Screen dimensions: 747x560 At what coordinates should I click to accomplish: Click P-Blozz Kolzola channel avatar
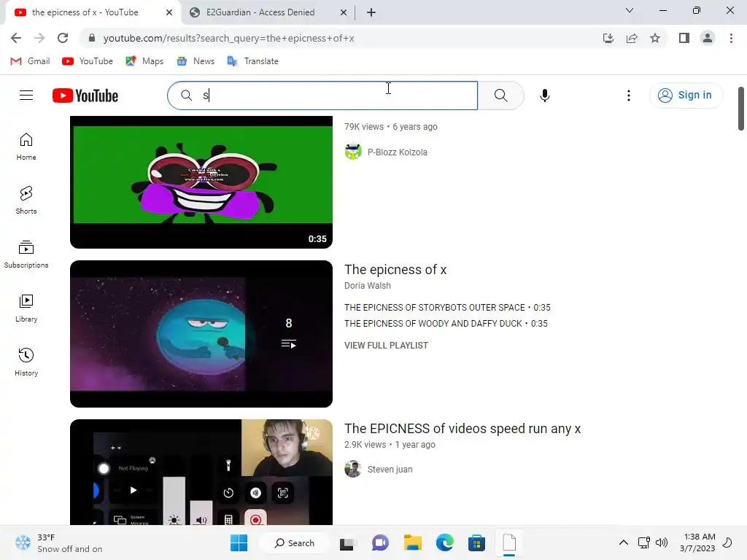tap(353, 152)
